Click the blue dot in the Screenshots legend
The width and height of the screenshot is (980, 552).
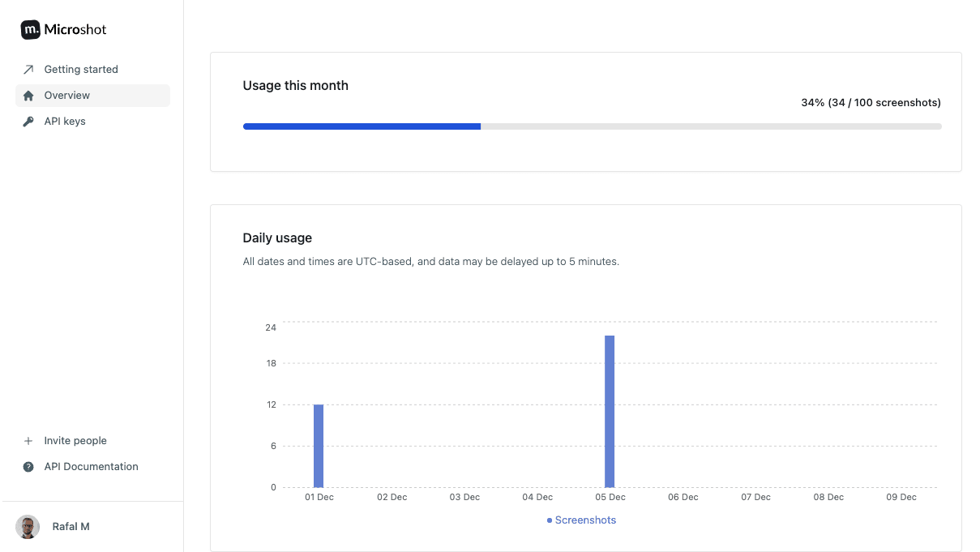coord(550,520)
